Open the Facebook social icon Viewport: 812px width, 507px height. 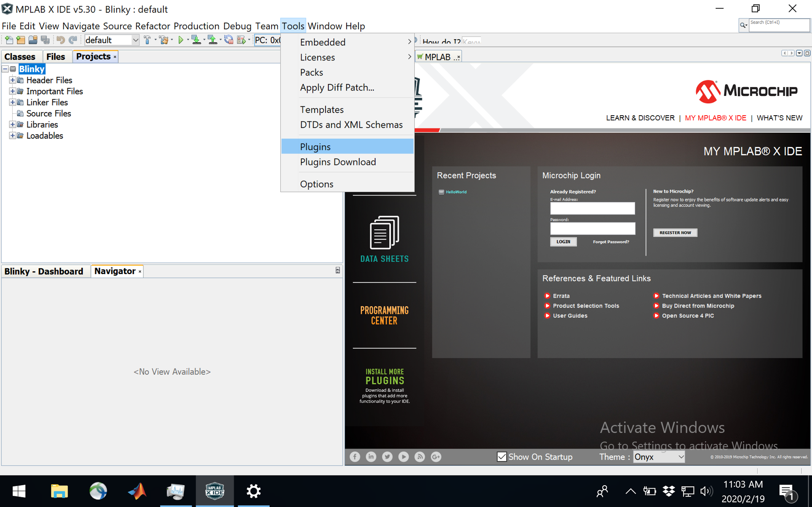(x=355, y=457)
